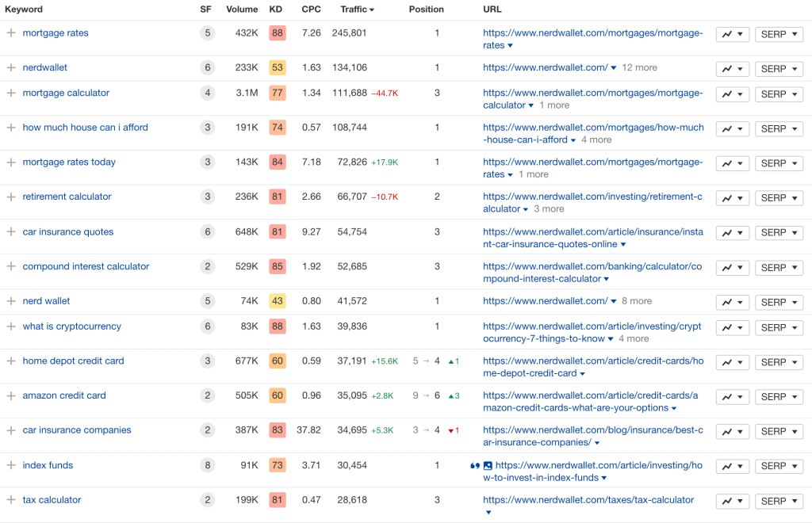The width and height of the screenshot is (812, 523).
Task: Click plus icon beside amazon credit card
Action: (x=11, y=395)
